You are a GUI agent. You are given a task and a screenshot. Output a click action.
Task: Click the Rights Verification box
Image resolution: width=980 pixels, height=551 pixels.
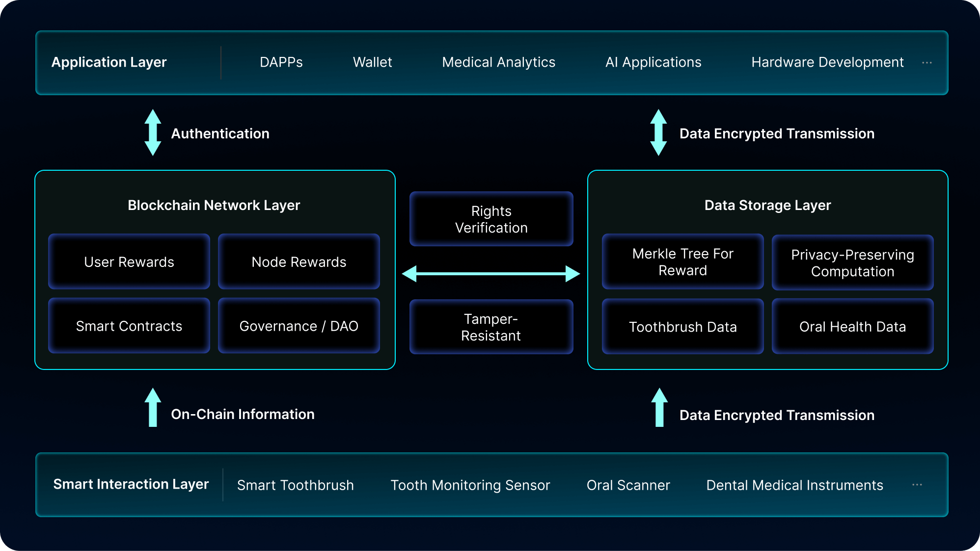491,219
